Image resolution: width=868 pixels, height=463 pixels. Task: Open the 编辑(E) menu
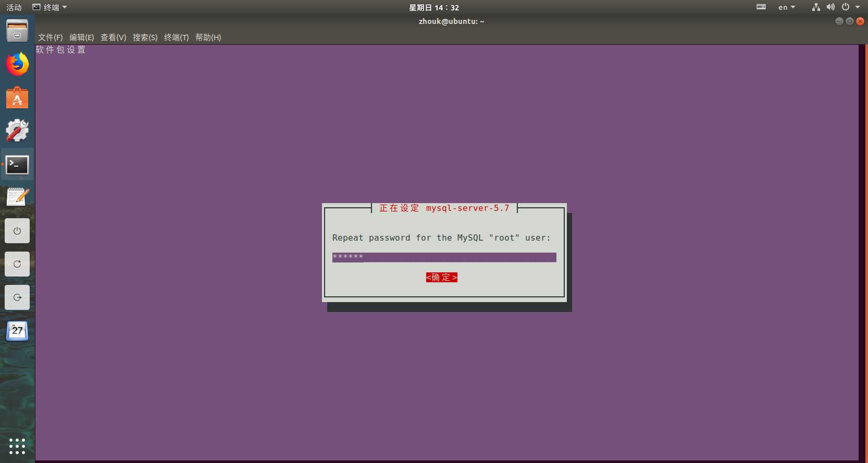click(82, 37)
